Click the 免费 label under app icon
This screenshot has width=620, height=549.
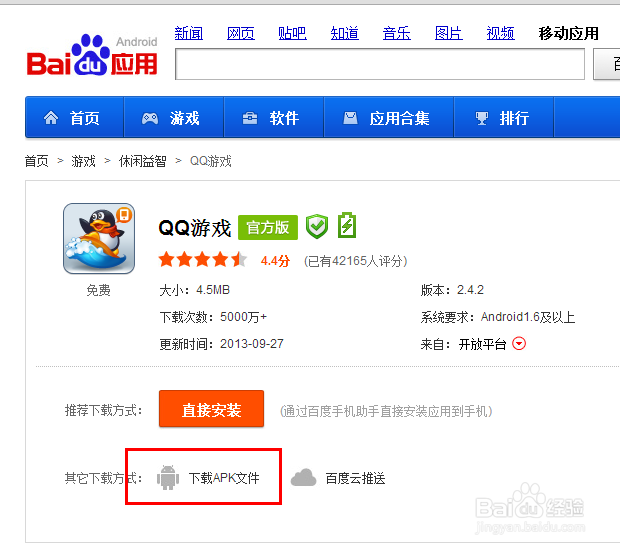pyautogui.click(x=98, y=290)
